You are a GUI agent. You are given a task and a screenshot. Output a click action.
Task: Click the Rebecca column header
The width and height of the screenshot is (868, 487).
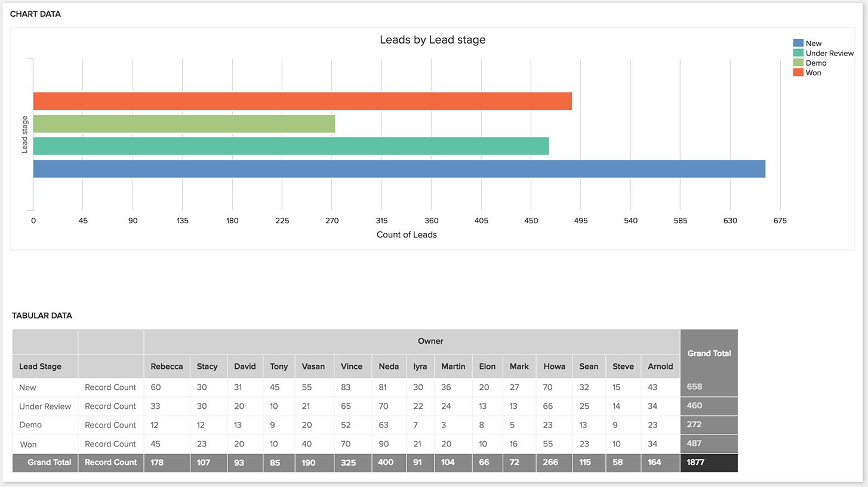[x=167, y=366]
